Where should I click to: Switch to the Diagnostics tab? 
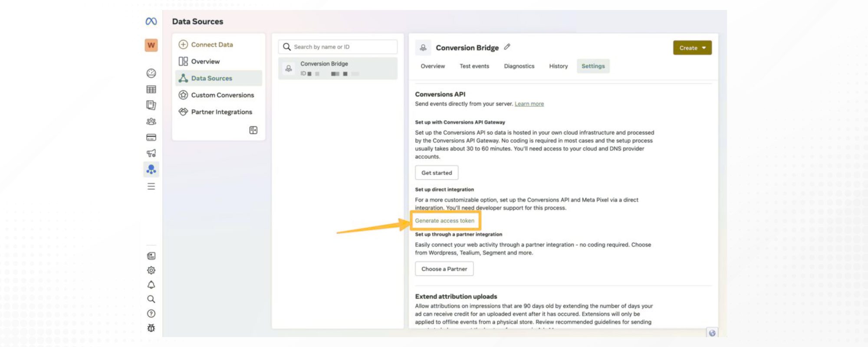click(519, 66)
